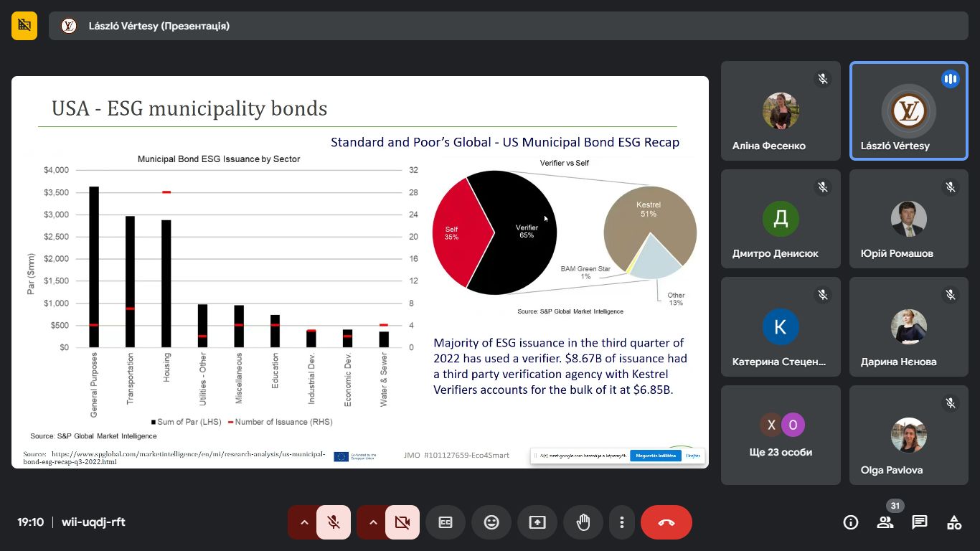Open the 'Ще 23 особи' tile
Viewport: 980px width, 551px height.
point(781,435)
